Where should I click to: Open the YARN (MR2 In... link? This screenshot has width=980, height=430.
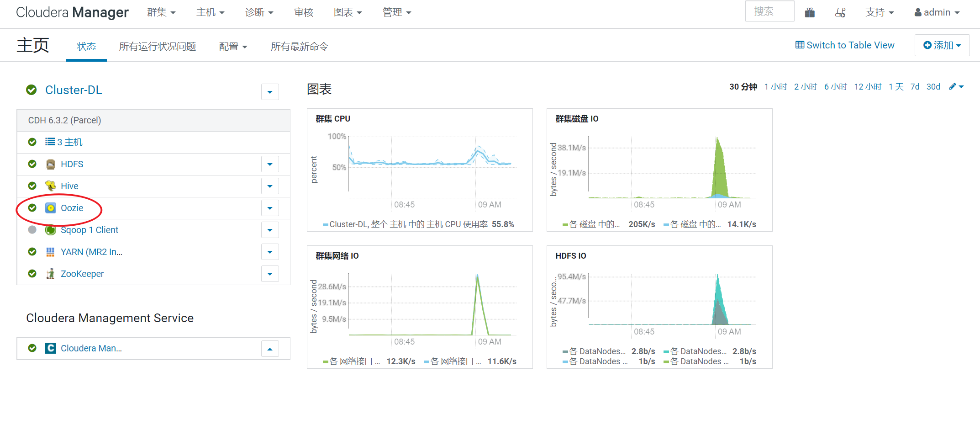tap(91, 252)
